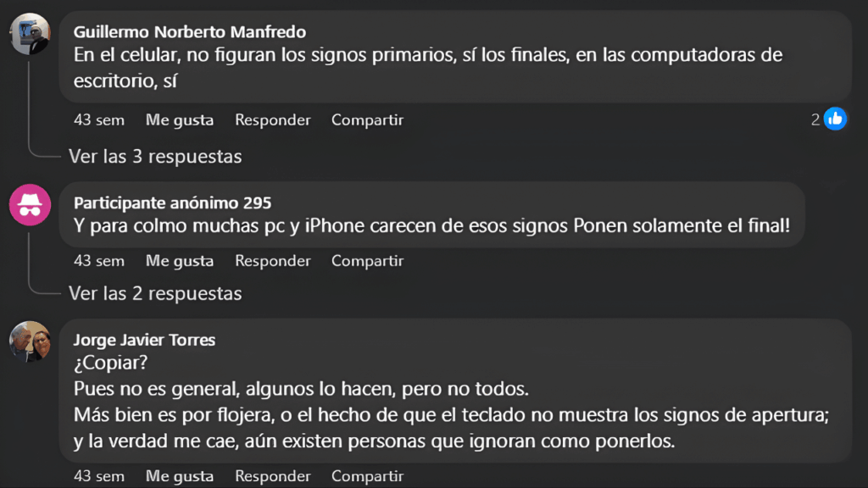This screenshot has width=868, height=488.
Task: Like the anonymous participant's comment
Action: tap(179, 260)
